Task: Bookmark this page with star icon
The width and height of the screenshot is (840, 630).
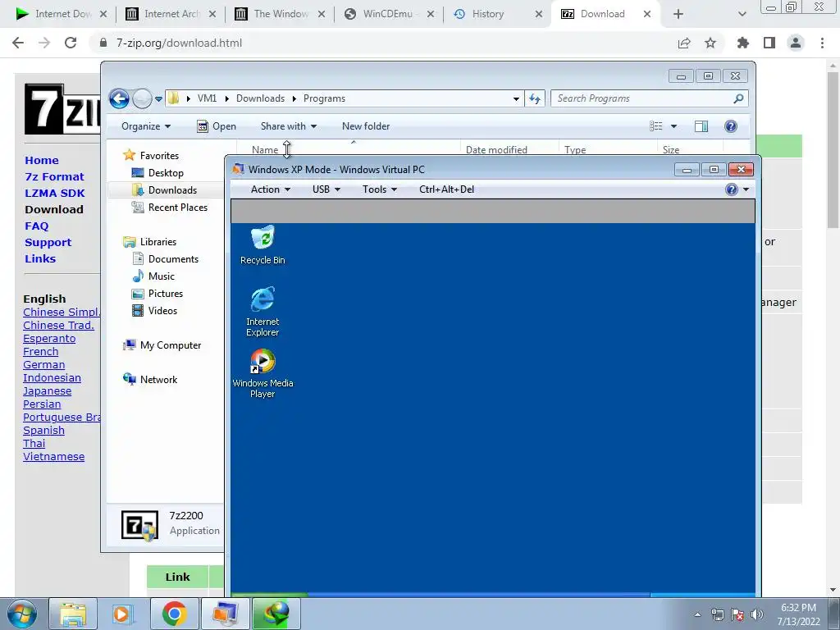Action: tap(710, 43)
